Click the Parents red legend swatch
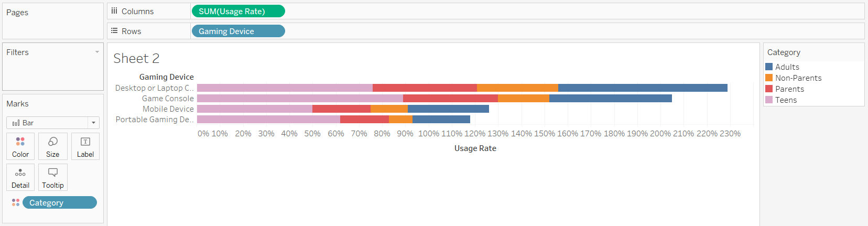Viewport: 868px width, 226px height. [x=769, y=89]
